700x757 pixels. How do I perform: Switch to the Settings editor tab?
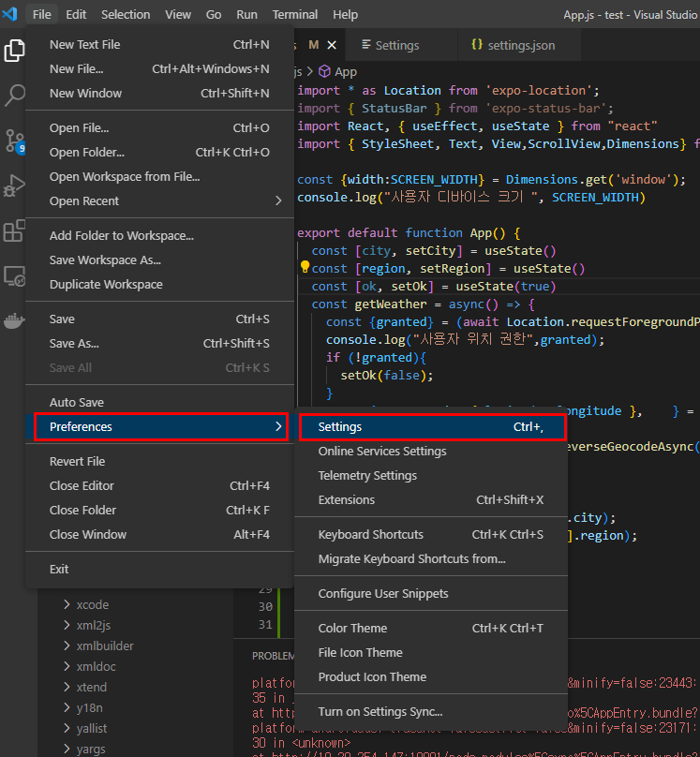point(402,45)
